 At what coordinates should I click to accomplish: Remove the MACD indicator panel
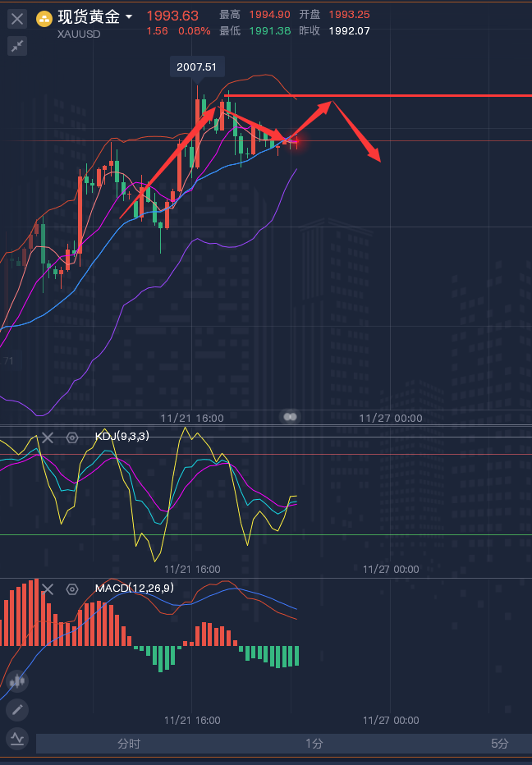[48, 589]
